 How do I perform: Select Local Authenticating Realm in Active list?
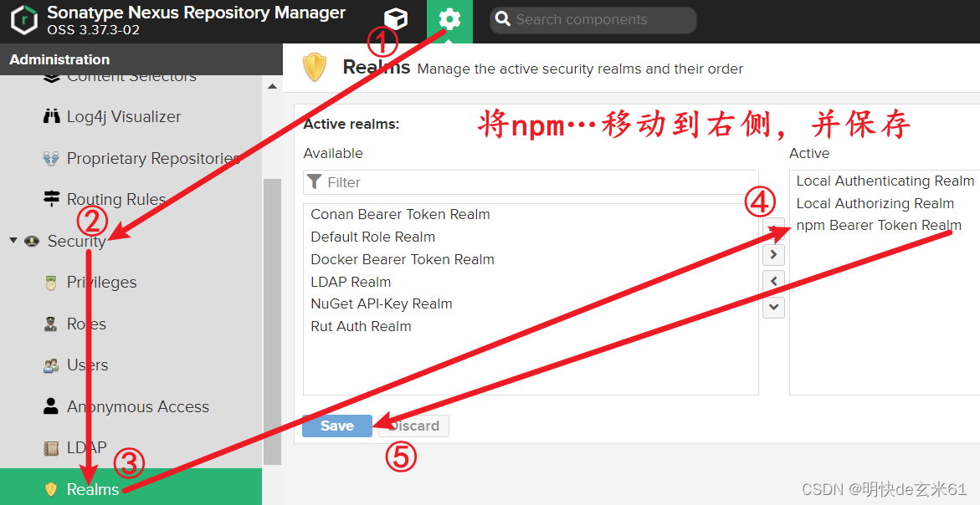[x=885, y=181]
